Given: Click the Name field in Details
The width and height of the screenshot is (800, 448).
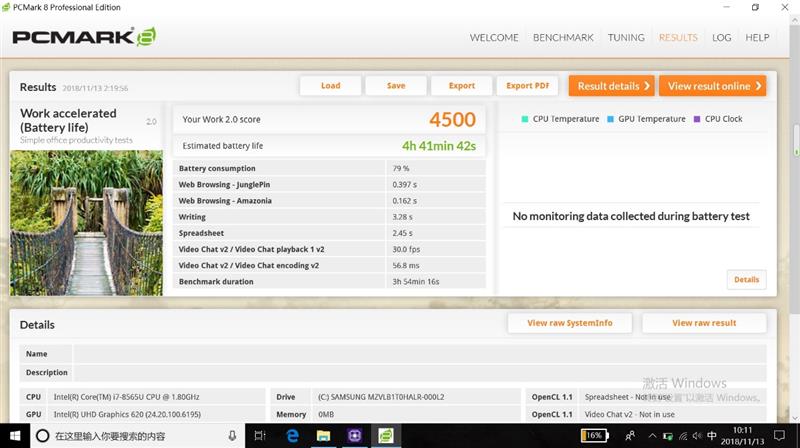Looking at the screenshot, I should tap(419, 354).
